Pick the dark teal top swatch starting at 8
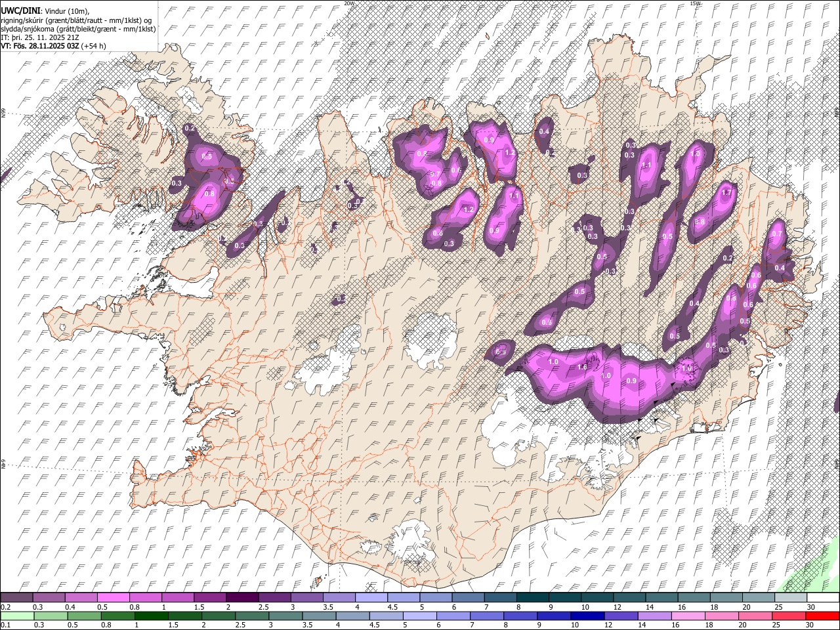 [x=533, y=598]
